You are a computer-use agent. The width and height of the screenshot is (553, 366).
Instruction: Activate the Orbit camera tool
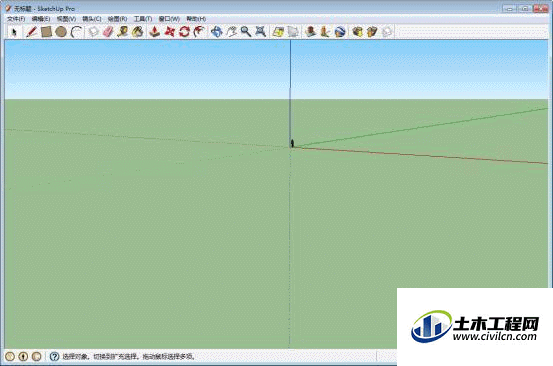217,32
